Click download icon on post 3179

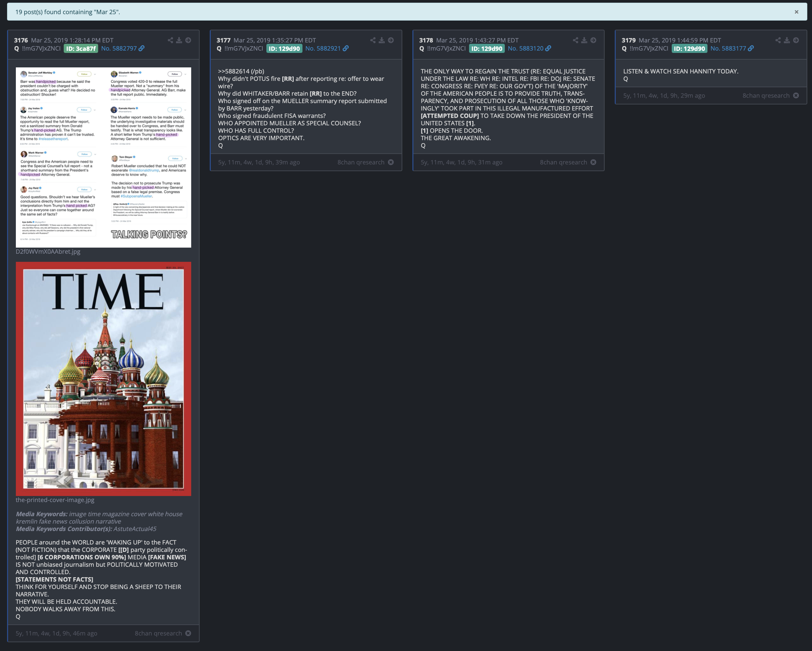[x=787, y=40]
